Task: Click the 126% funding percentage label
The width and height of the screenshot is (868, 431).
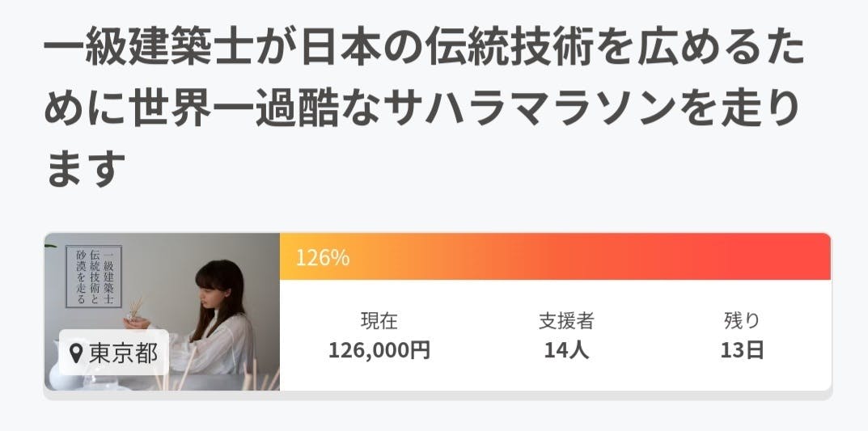Action: pyautogui.click(x=322, y=257)
